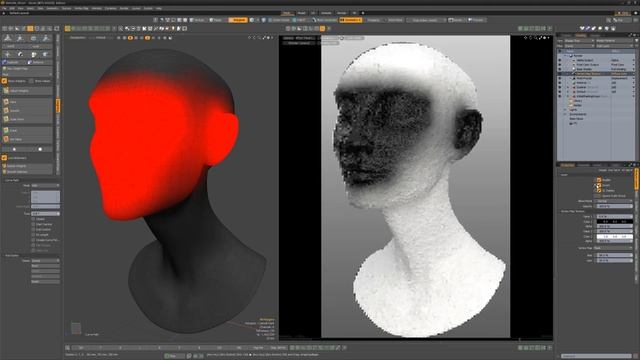The height and width of the screenshot is (360, 640).
Task: Open the Vertex Map dropdown in properties
Action: pyautogui.click(x=613, y=248)
